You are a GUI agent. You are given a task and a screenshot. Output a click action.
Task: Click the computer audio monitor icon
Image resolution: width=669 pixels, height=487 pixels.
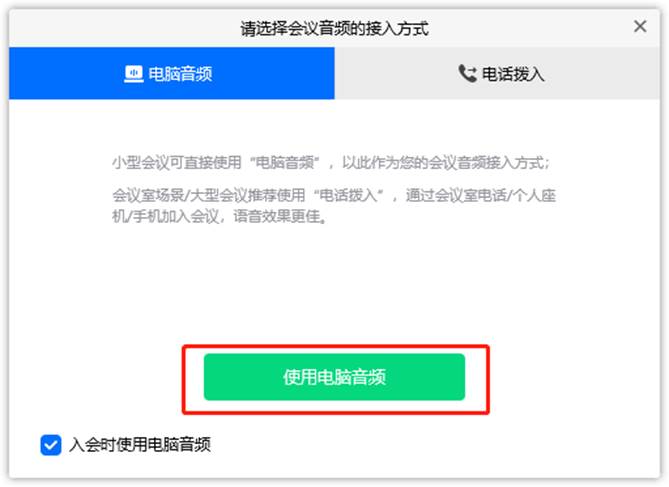[x=134, y=74]
